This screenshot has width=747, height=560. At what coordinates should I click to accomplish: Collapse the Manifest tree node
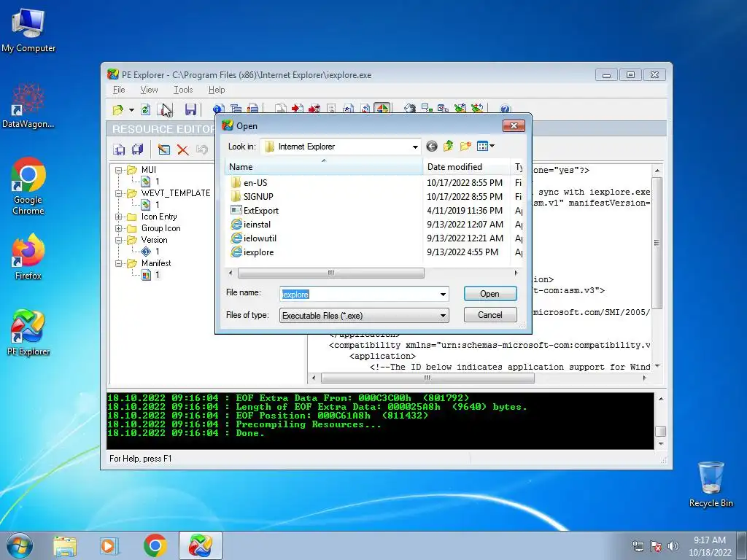tap(119, 263)
